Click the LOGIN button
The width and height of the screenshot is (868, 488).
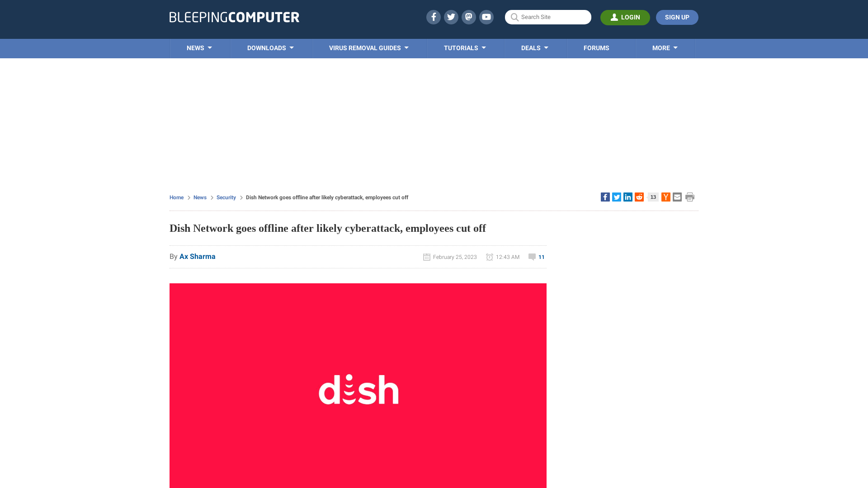pyautogui.click(x=625, y=17)
